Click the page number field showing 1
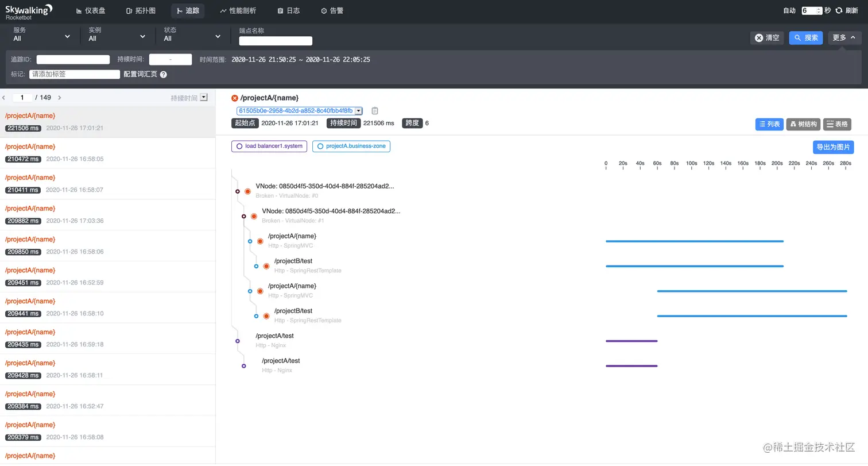This screenshot has width=868, height=466. [x=22, y=98]
